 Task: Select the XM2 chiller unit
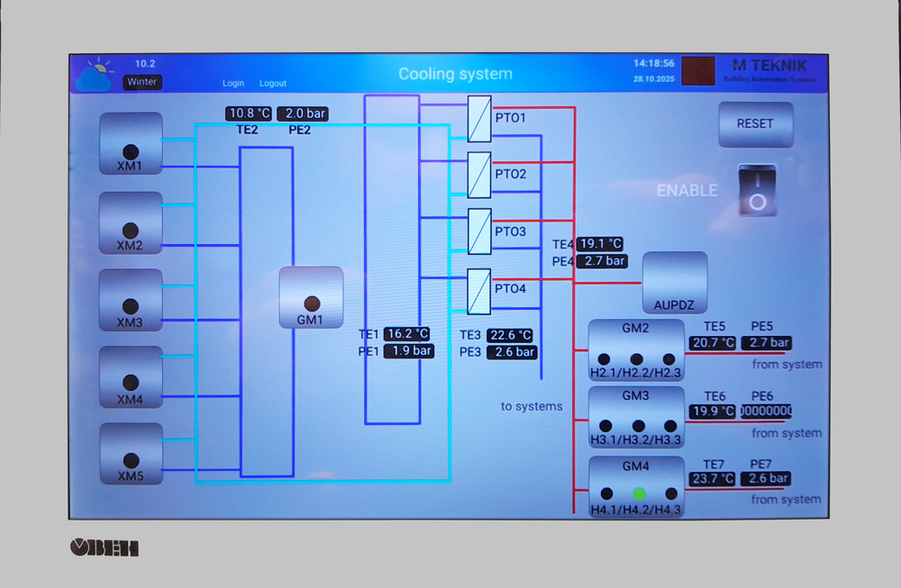[131, 222]
